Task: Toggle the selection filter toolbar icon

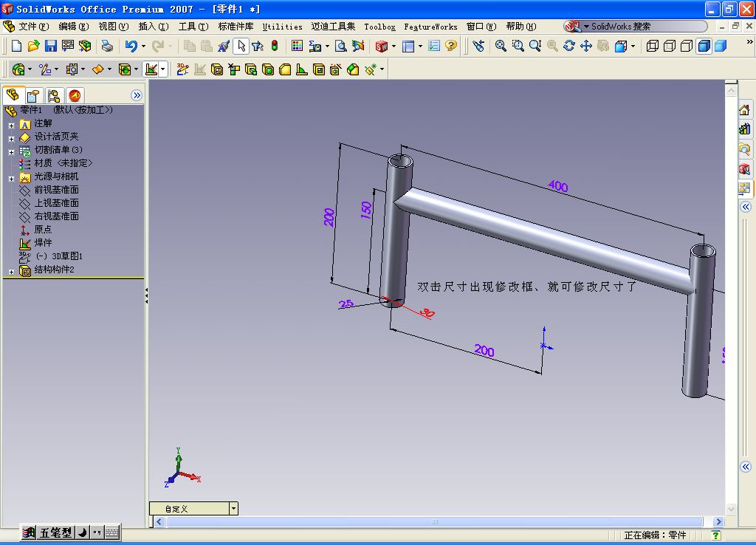Action: (x=258, y=46)
